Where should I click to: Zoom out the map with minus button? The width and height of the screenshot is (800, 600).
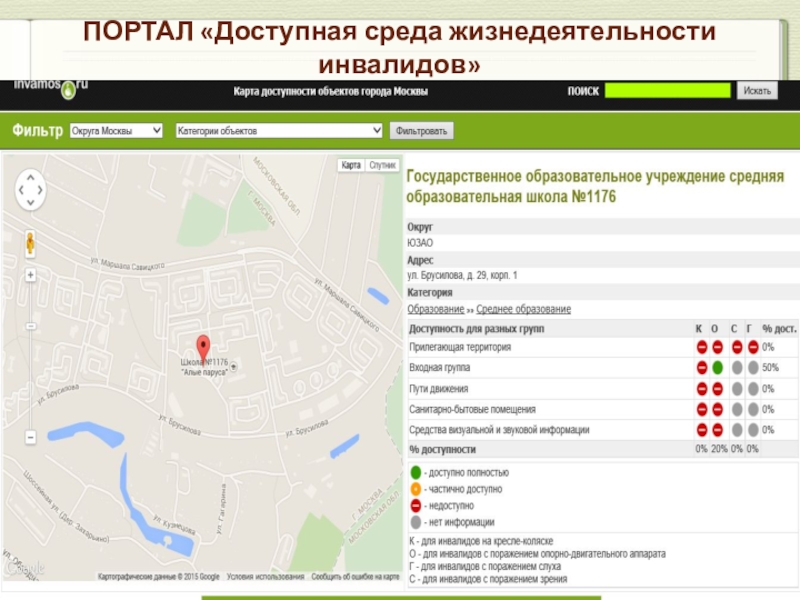click(x=31, y=437)
